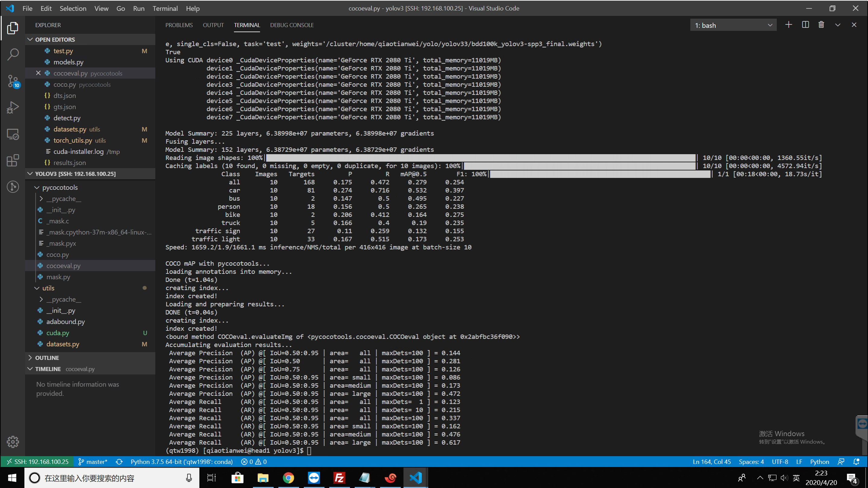Collapse the Open Editors section
Image resolution: width=868 pixels, height=488 pixels.
[30, 39]
